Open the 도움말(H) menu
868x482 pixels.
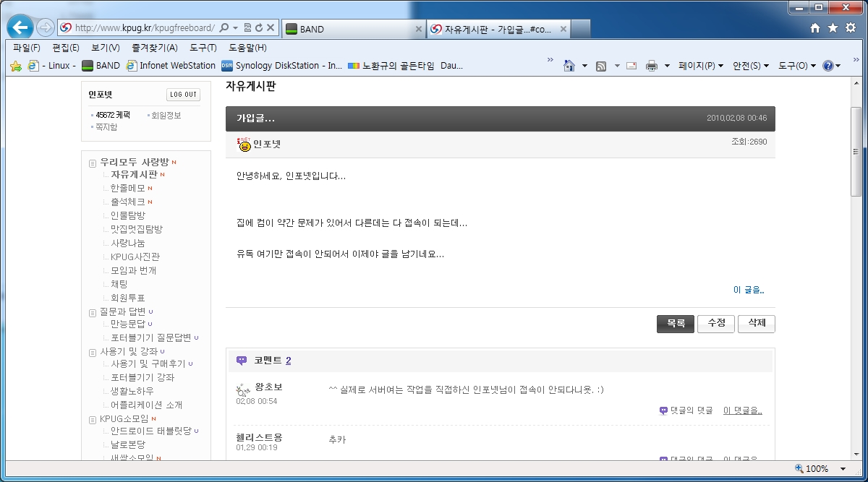point(247,48)
